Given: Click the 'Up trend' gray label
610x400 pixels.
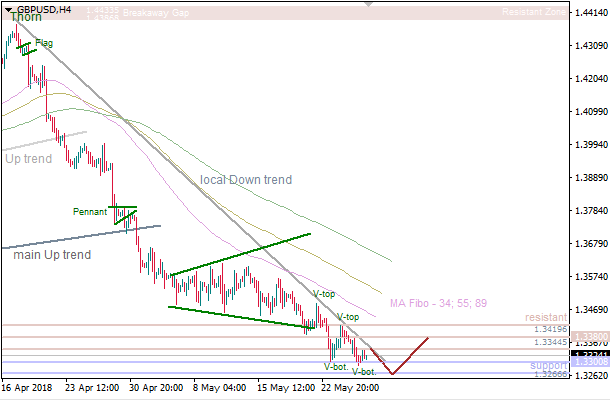Looking at the screenshot, I should point(28,158).
